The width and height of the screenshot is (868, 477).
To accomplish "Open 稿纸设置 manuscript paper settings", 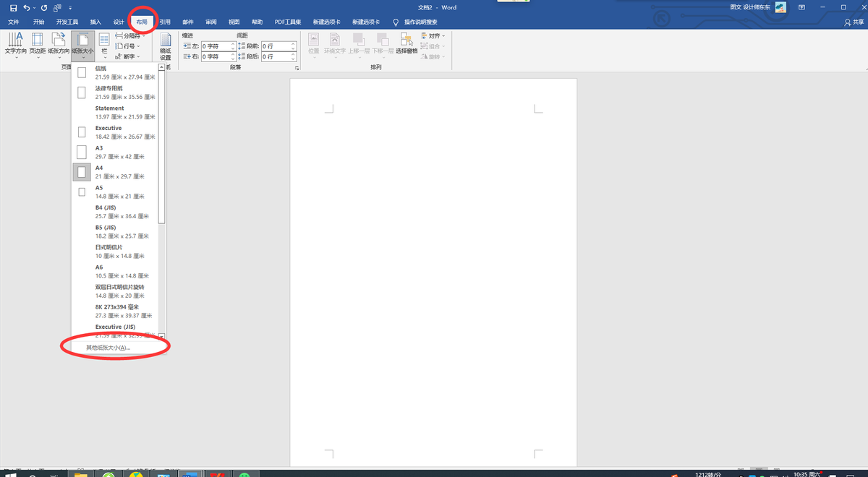I will 165,47.
